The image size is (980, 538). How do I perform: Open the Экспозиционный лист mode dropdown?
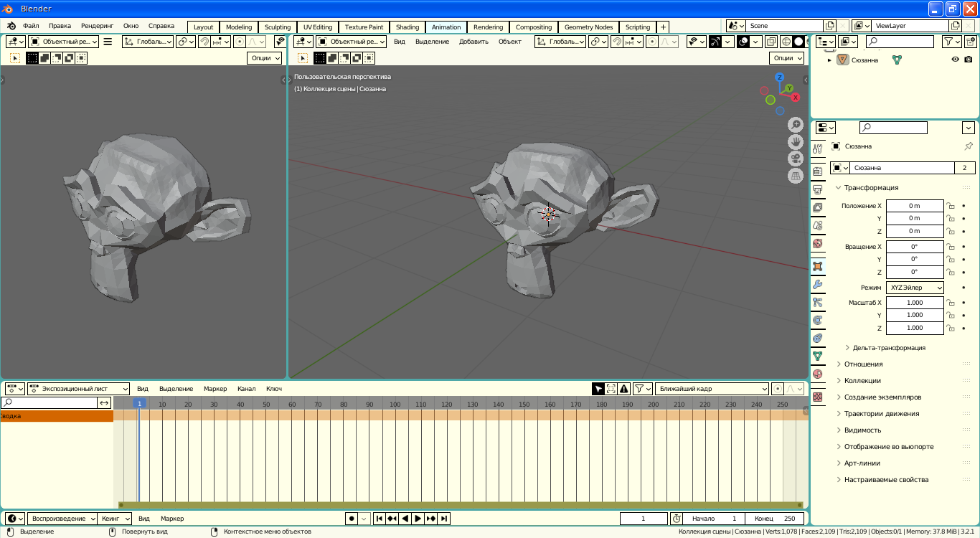pos(79,389)
